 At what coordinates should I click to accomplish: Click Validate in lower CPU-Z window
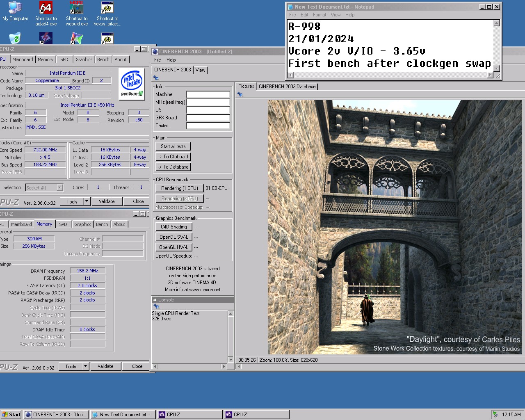(x=105, y=366)
